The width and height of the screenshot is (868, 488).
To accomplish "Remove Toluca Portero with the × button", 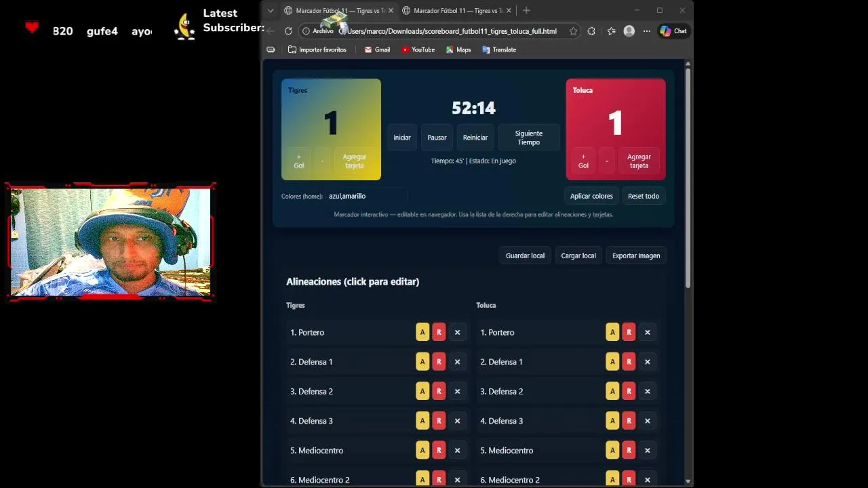I will 647,332.
